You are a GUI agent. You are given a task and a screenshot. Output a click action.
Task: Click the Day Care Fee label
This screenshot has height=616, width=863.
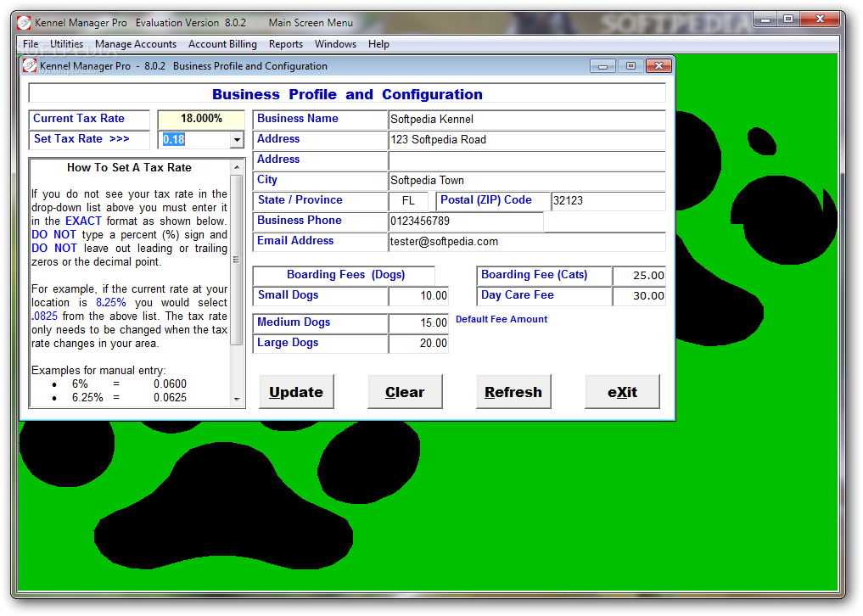coord(518,295)
